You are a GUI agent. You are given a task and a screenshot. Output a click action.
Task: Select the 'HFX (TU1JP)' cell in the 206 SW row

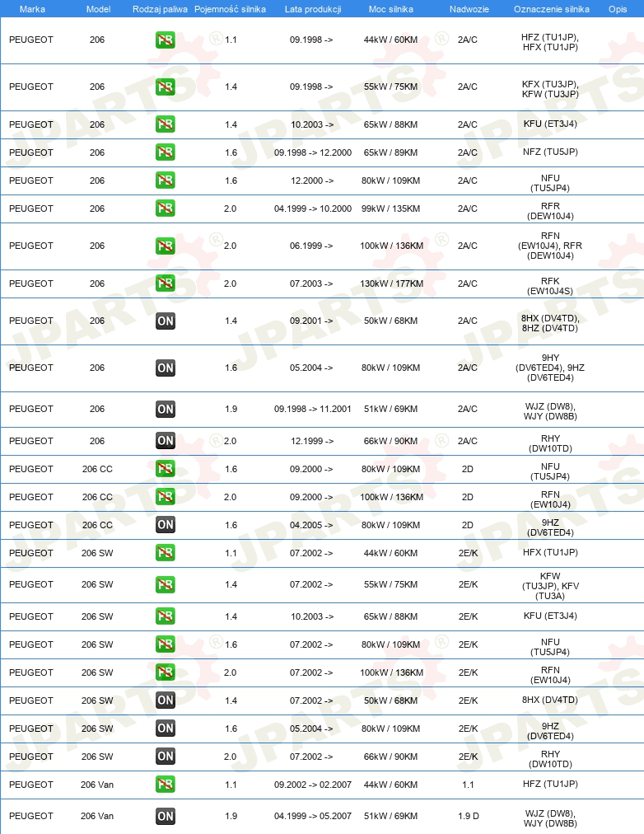coord(550,552)
